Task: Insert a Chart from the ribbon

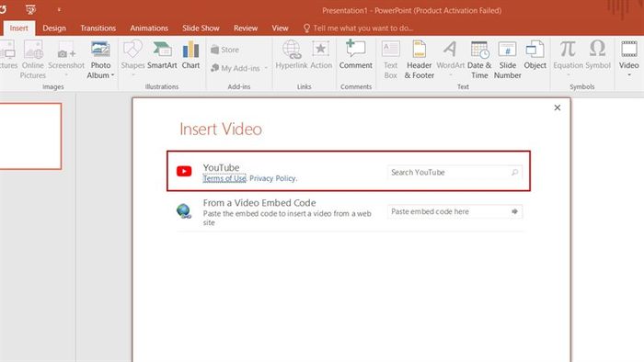Action: [x=190, y=55]
